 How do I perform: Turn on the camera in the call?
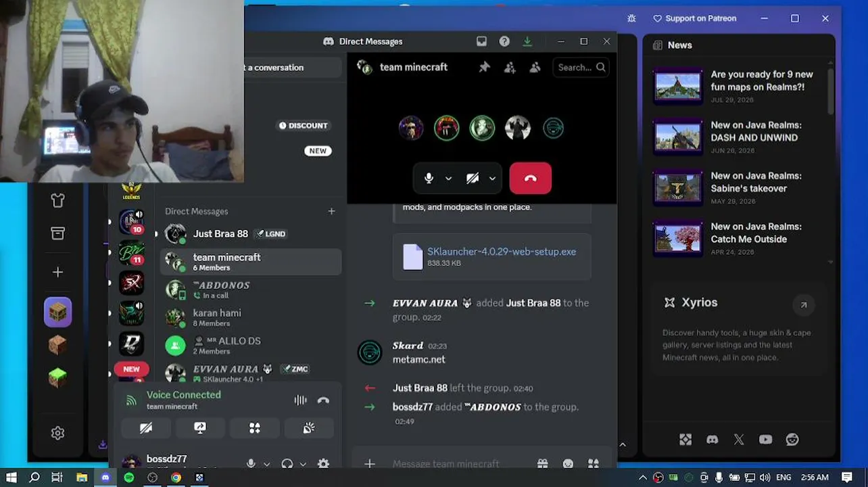pos(473,178)
